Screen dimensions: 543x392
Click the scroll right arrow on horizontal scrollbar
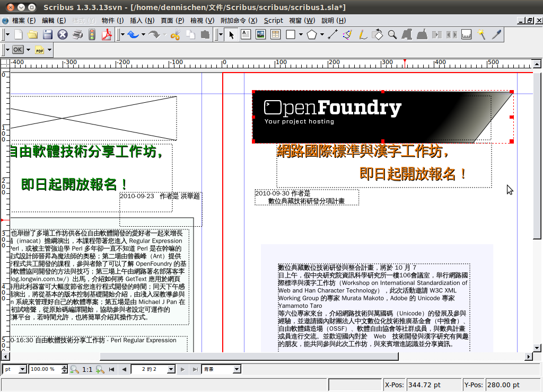coord(529,357)
